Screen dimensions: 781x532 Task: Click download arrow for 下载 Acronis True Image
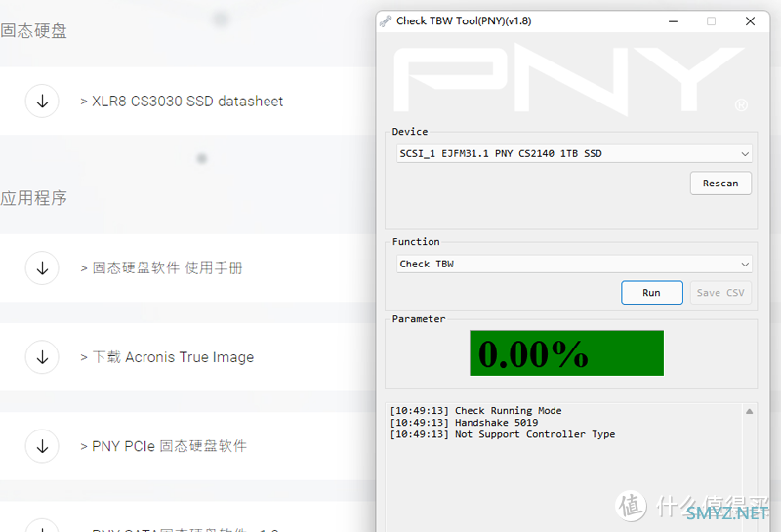coord(42,357)
